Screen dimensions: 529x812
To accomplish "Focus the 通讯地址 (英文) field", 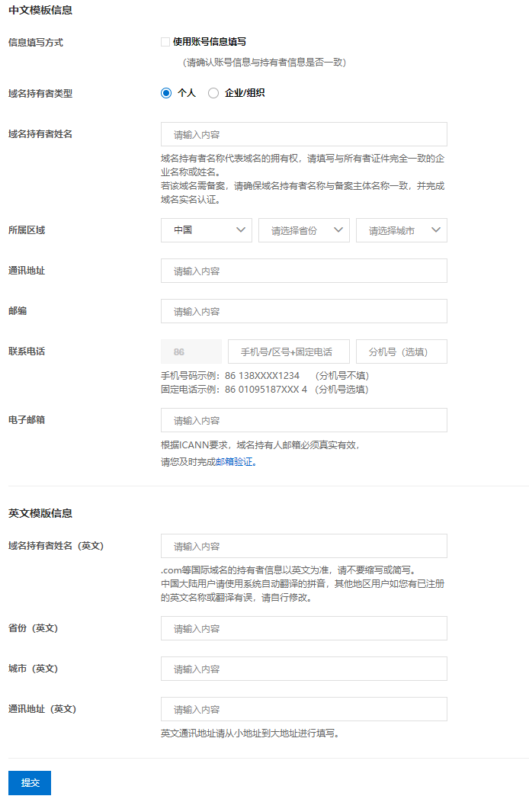I will 304,709.
